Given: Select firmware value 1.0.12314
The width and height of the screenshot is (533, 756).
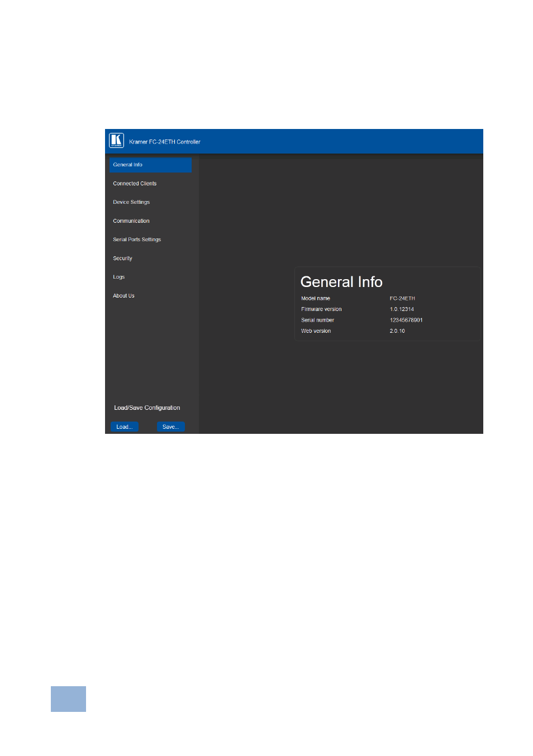Looking at the screenshot, I should point(402,309).
